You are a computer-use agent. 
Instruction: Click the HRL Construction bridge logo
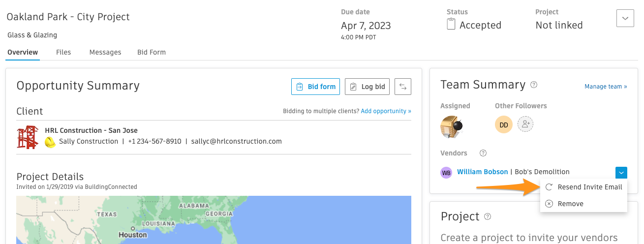28,137
